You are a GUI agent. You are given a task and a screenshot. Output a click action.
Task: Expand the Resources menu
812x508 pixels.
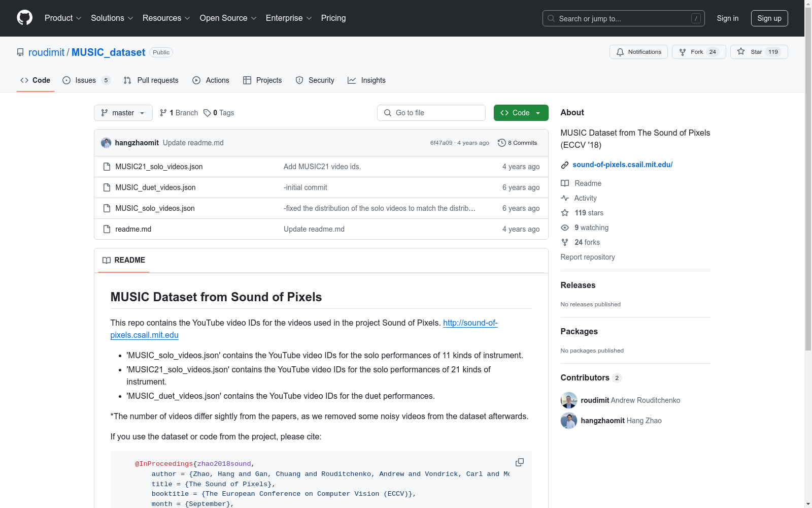point(166,18)
